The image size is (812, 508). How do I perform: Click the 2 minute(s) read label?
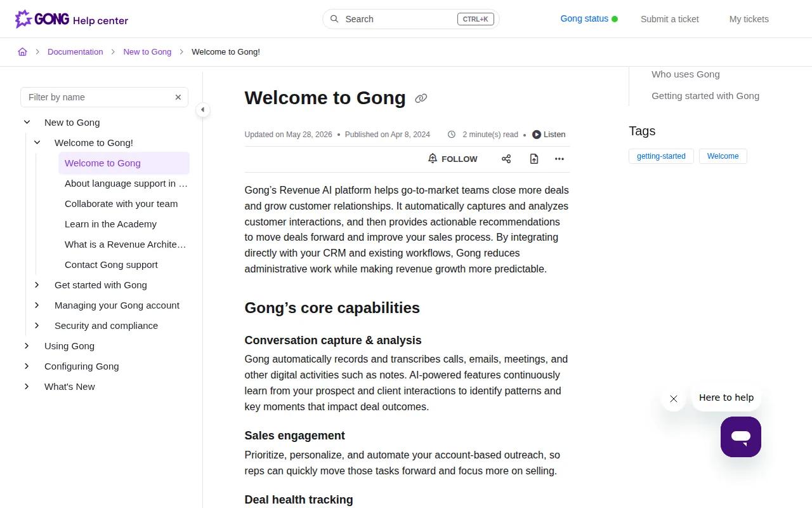pyautogui.click(x=490, y=135)
